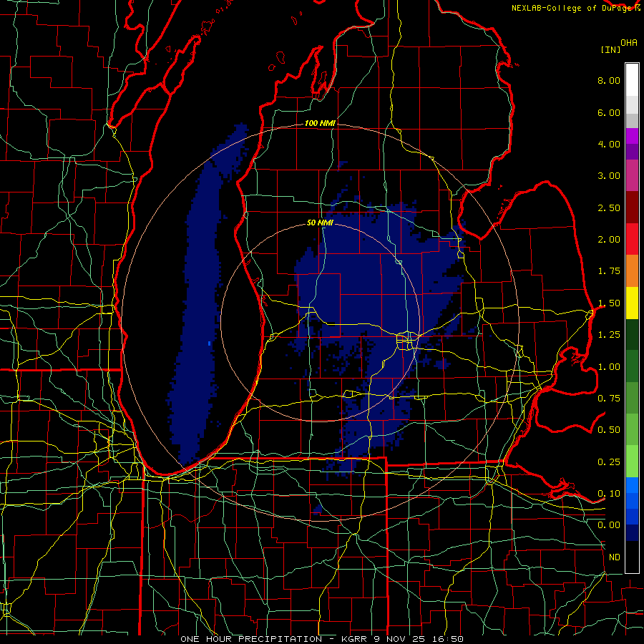
Task: Click the 0.25 legend value
Action: [x=609, y=462]
